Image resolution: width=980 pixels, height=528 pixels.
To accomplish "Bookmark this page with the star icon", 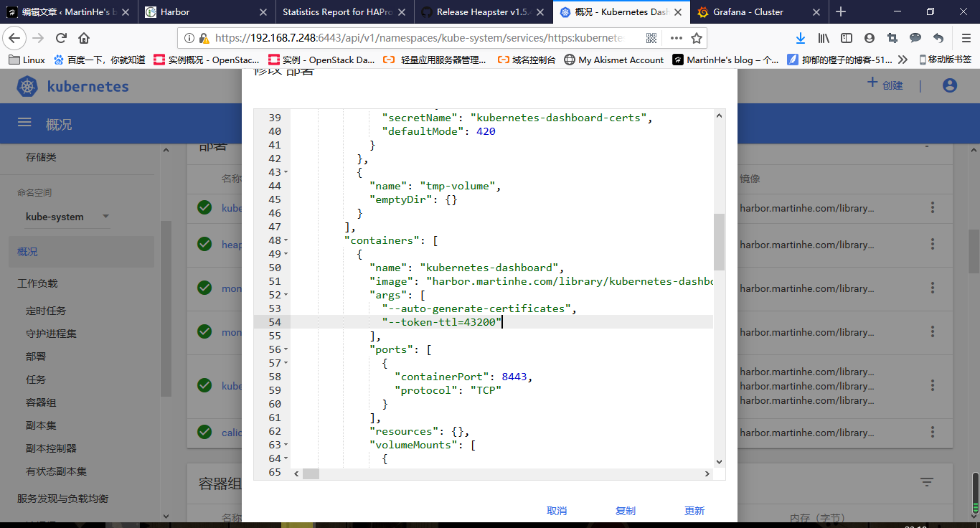I will [696, 38].
